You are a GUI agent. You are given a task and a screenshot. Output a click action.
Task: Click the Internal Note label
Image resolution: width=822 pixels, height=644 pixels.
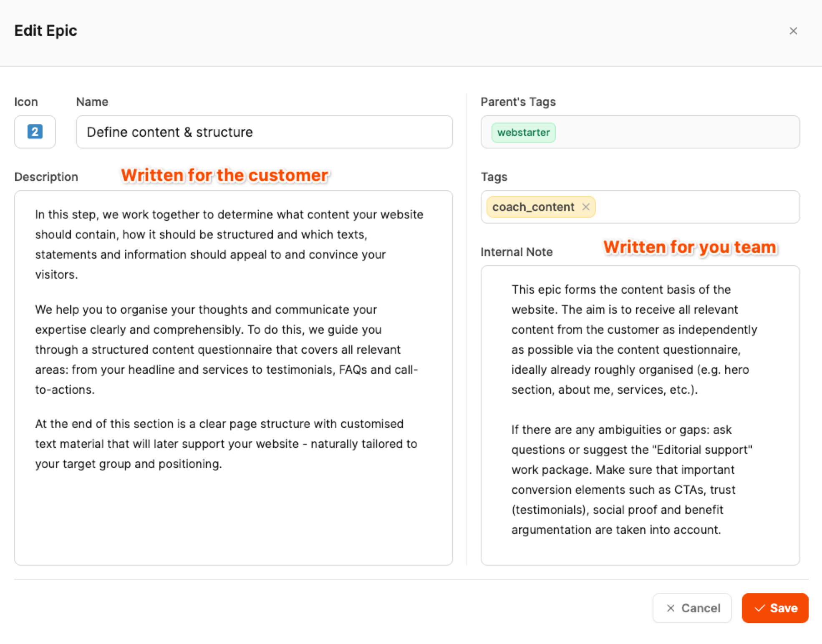click(x=516, y=252)
